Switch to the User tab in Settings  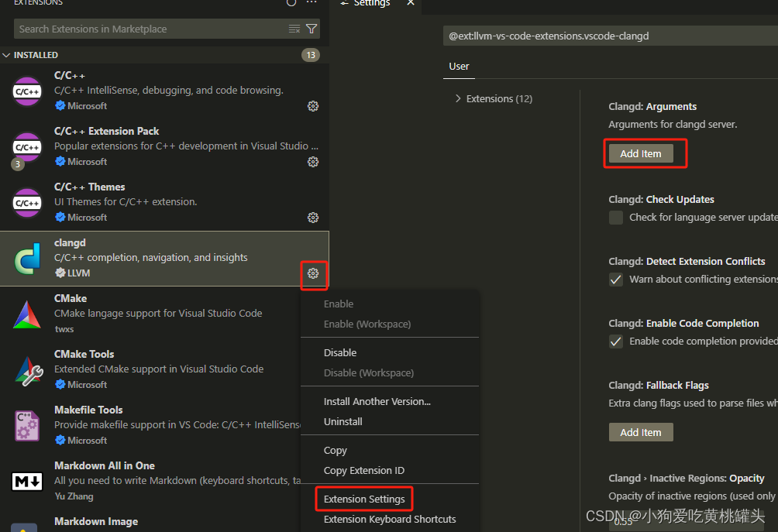pos(459,67)
